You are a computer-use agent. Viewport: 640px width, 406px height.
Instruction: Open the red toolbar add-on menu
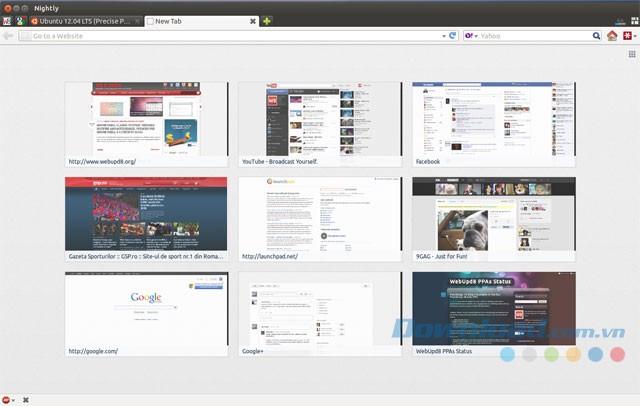[x=628, y=36]
